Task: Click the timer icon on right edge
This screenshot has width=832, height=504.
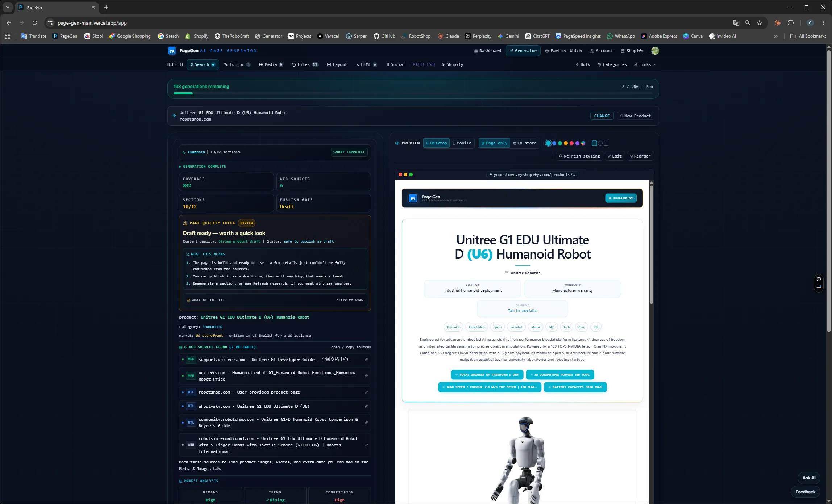Action: pos(819,279)
